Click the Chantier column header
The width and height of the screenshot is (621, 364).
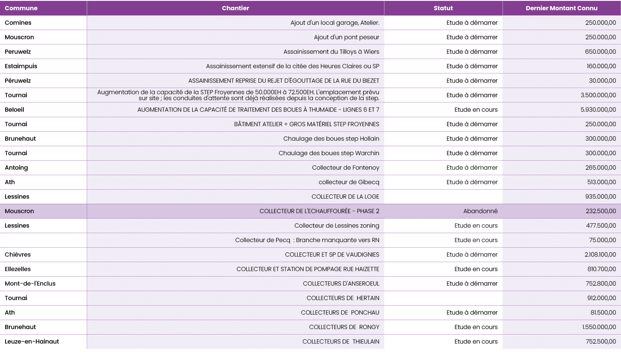tap(235, 8)
